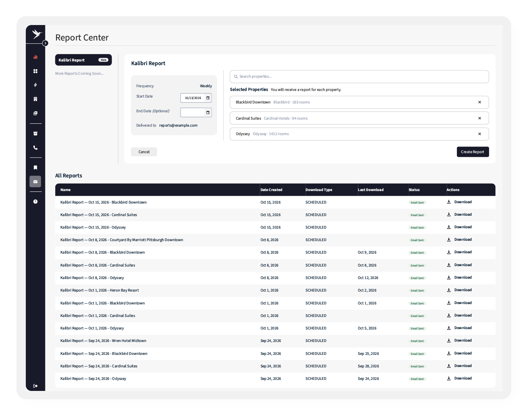Open the envelope reports sidebar icon
Viewport: 527px width, 420px height.
35,181
